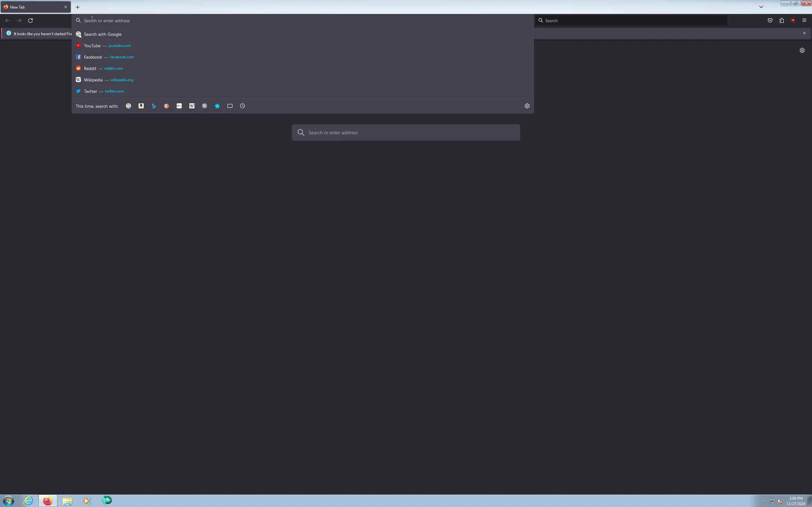The height and width of the screenshot is (507, 812).
Task: Open search settings gear in the dropdown
Action: (x=527, y=106)
